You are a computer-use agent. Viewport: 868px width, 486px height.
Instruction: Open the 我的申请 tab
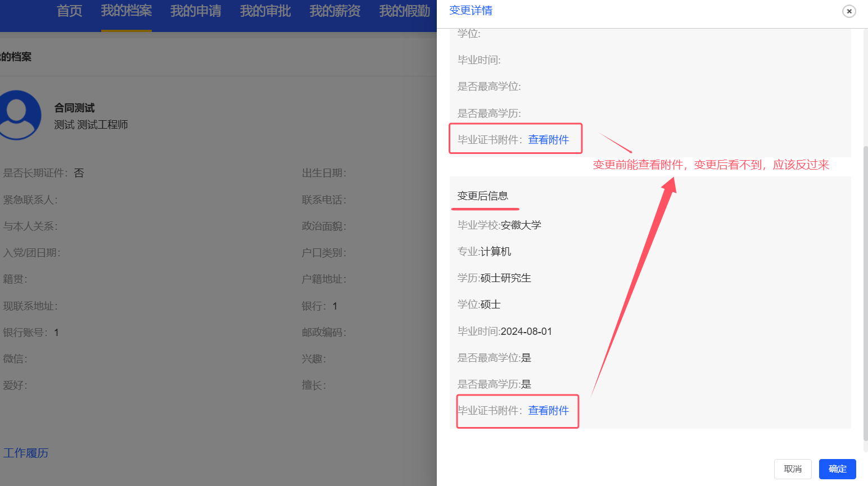point(196,11)
